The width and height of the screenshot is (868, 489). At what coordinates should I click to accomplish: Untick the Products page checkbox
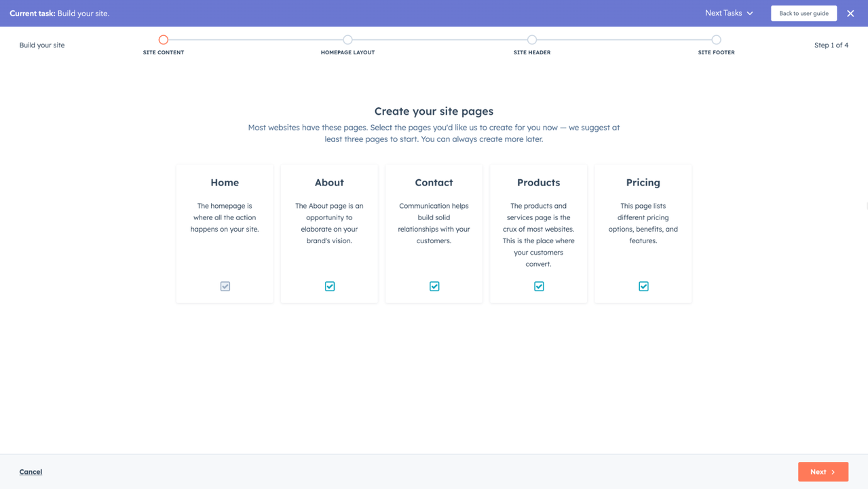click(539, 287)
